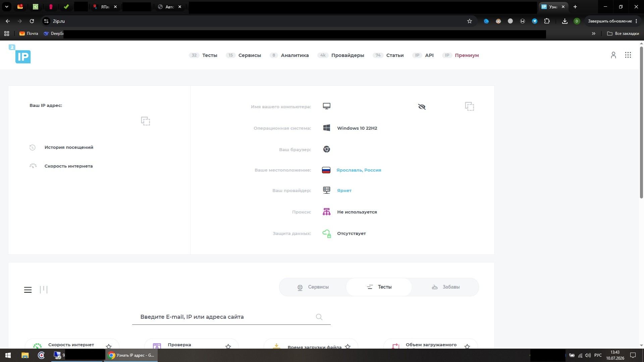644x362 pixels.
Task: Click the Russian flag icon
Action: coord(326,170)
